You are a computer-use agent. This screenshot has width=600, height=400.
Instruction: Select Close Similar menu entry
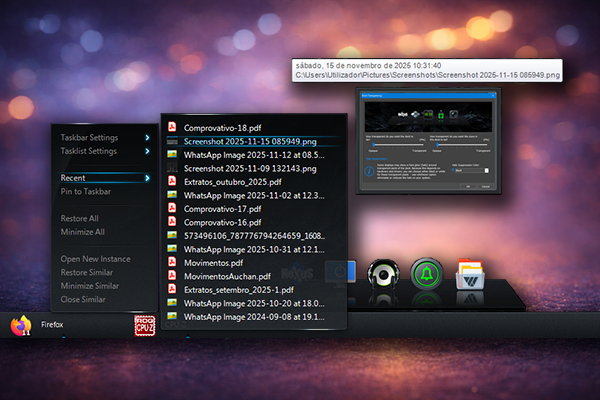(x=85, y=299)
